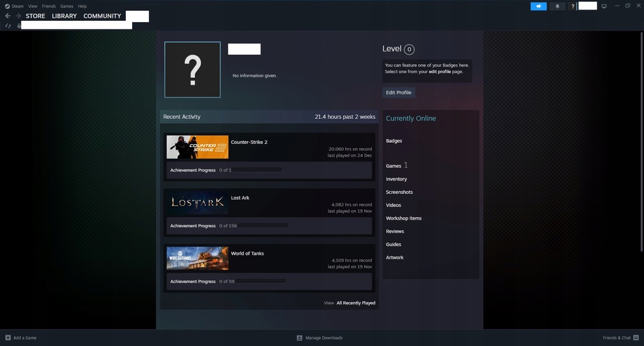Switch to the LIBRARY tab
The image size is (644, 346).
[x=64, y=16]
